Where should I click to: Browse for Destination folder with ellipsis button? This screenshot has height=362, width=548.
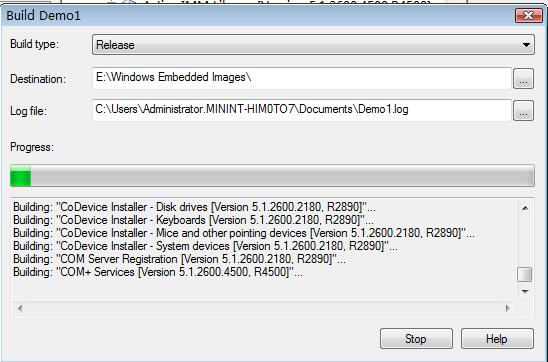(523, 79)
